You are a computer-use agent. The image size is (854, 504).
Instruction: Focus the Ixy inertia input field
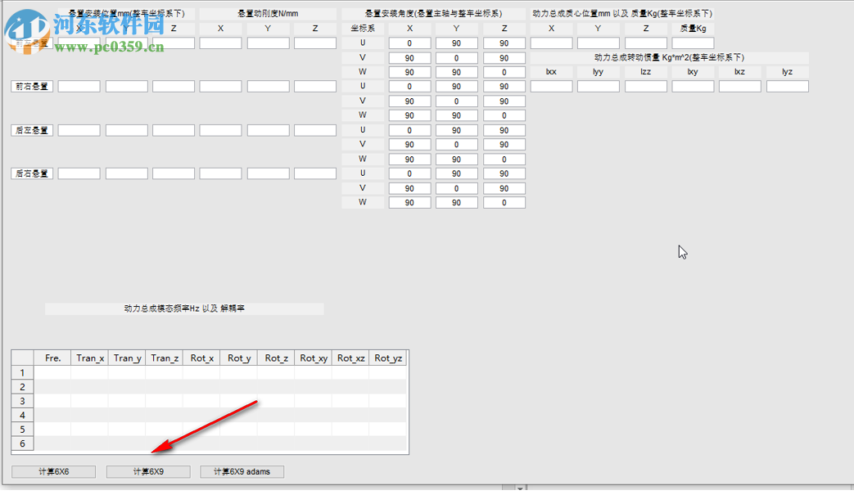[x=693, y=86]
